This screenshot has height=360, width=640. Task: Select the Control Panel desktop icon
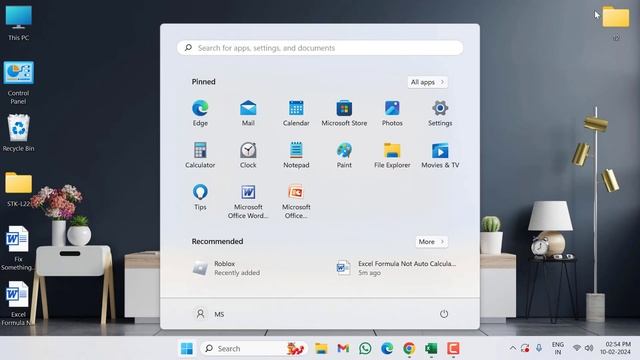18,82
